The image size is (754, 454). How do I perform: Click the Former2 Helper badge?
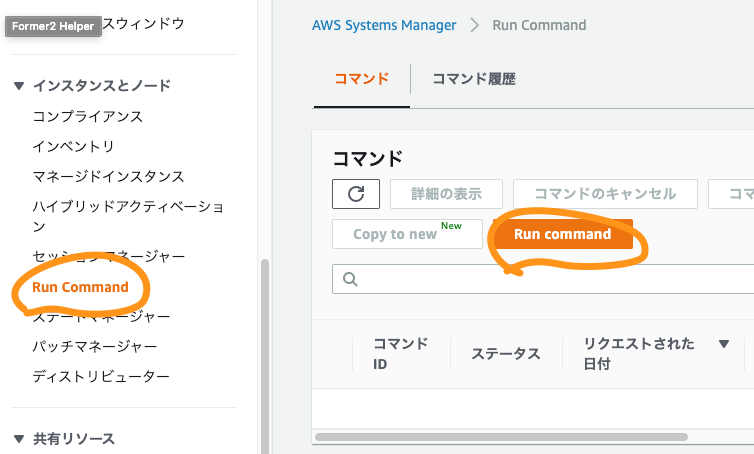click(53, 26)
